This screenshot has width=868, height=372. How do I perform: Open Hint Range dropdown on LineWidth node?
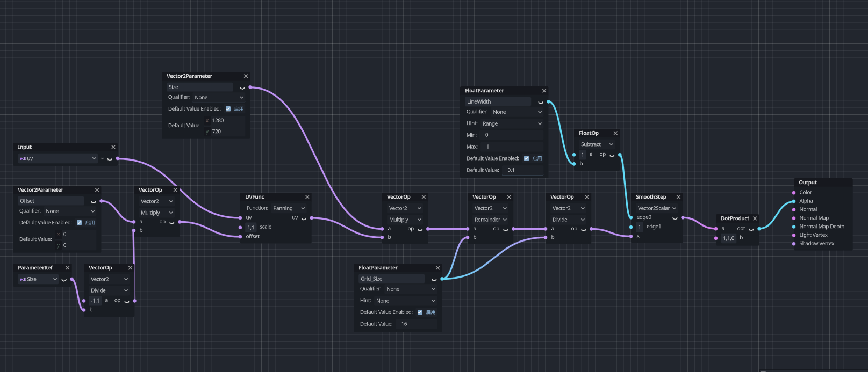point(512,123)
